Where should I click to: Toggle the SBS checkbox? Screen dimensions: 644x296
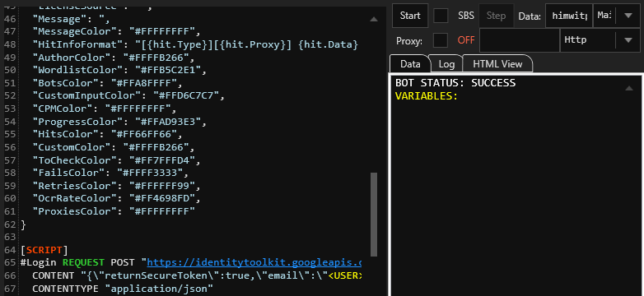tap(441, 16)
